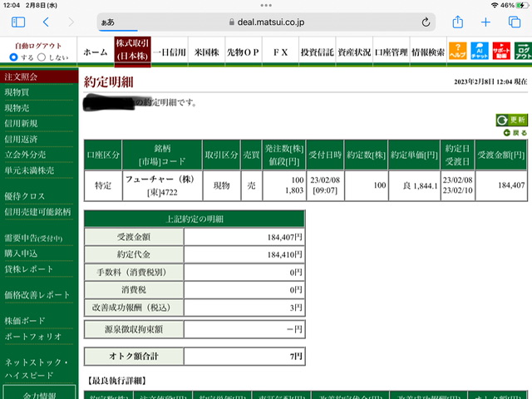Open the 先物OP navigation tab
The height and width of the screenshot is (399, 532).
pyautogui.click(x=243, y=52)
